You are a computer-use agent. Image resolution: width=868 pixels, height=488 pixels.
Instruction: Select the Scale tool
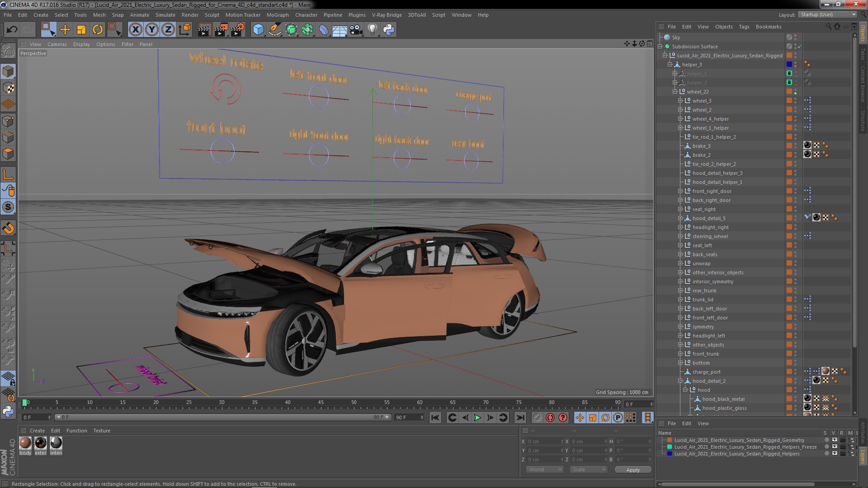tap(81, 30)
